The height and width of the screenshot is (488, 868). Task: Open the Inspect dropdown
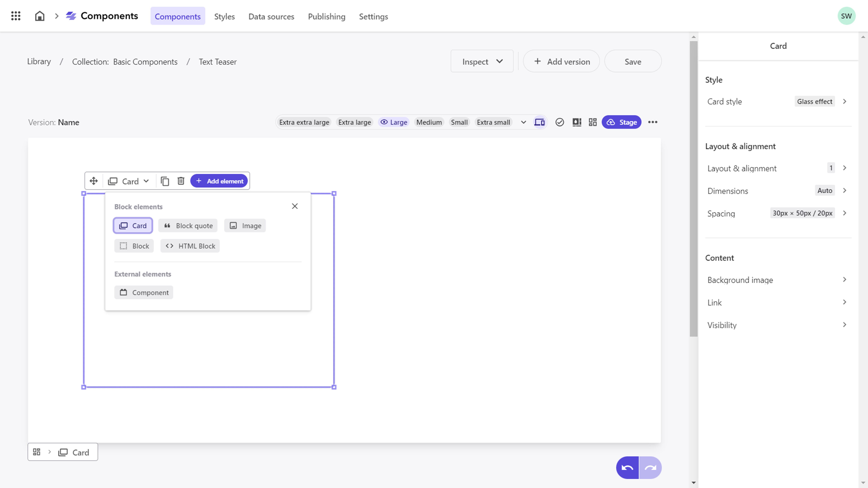[x=482, y=61]
